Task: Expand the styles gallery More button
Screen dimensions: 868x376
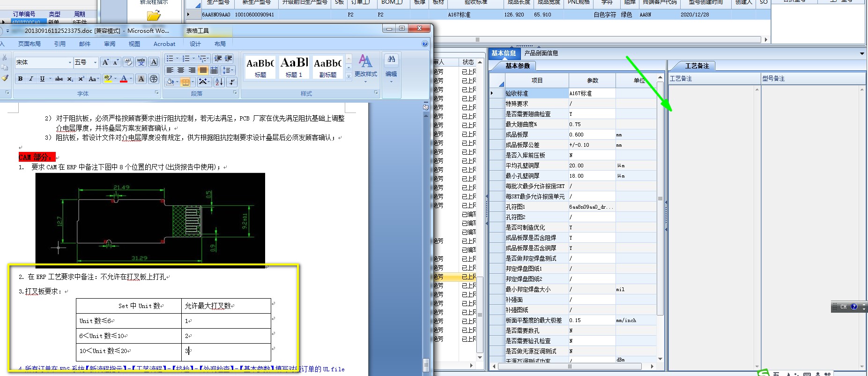Action: coord(349,76)
